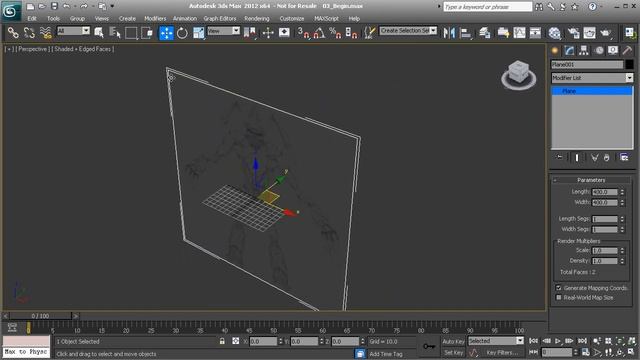This screenshot has width=640, height=360.
Task: Expand the Create Selection Set dropdown
Action: coord(433,31)
